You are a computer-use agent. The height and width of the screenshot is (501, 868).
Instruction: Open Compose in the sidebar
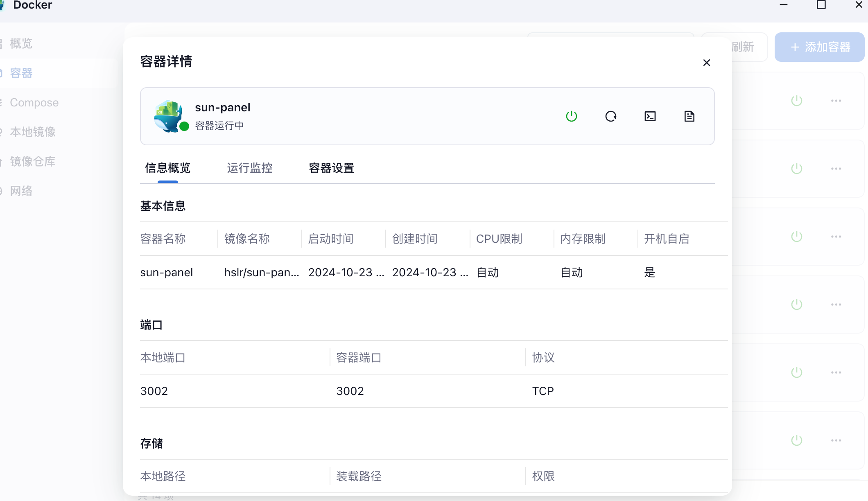pos(34,102)
